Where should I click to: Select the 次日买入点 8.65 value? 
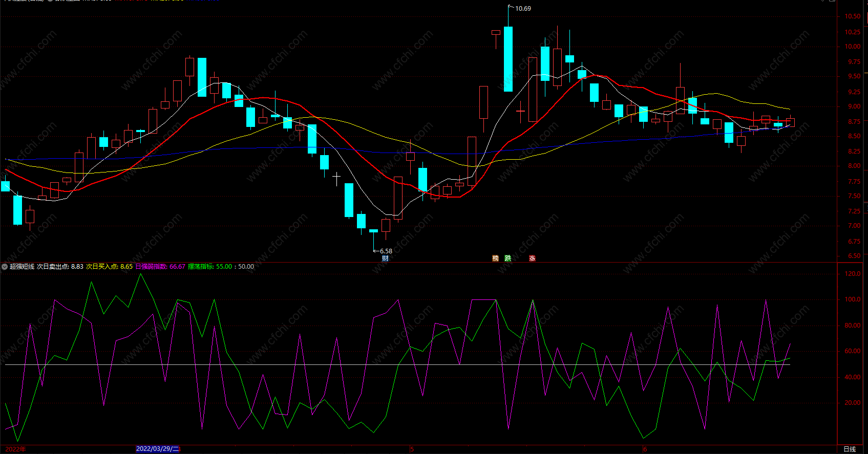coord(109,267)
